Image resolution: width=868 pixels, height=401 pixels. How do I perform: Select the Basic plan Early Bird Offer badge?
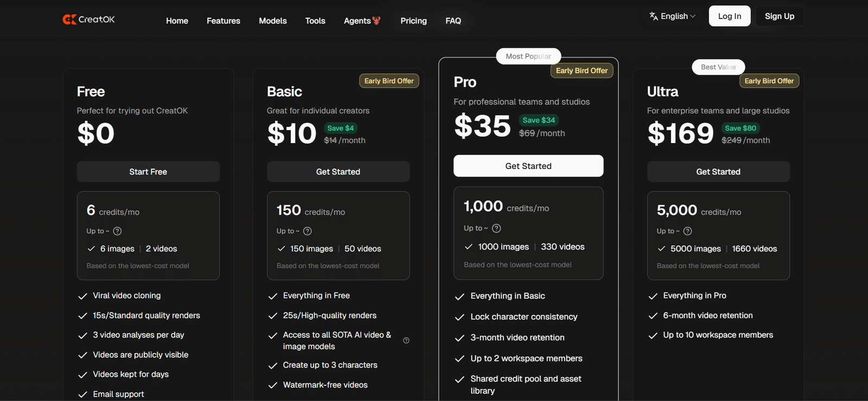[389, 81]
